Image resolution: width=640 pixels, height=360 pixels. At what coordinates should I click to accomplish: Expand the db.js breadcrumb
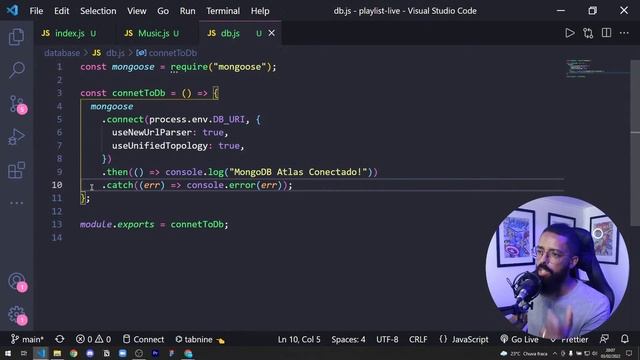click(115, 53)
